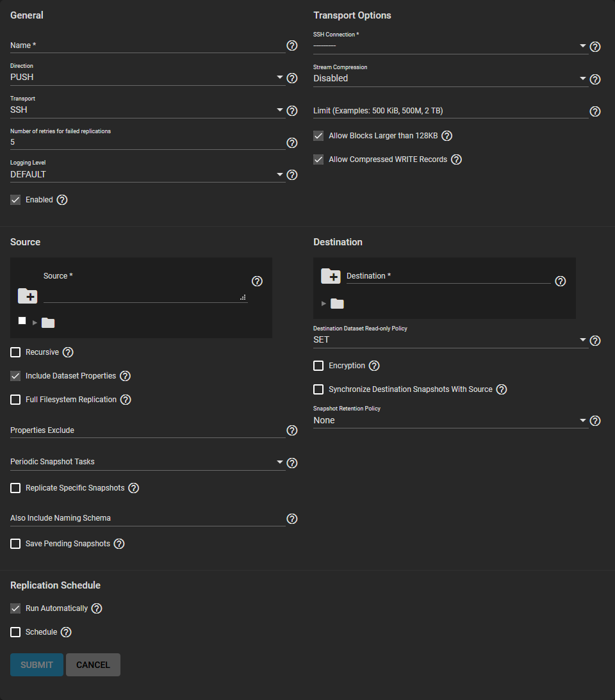This screenshot has height=700, width=615.
Task: Show help for Stream Compression
Action: point(594,79)
